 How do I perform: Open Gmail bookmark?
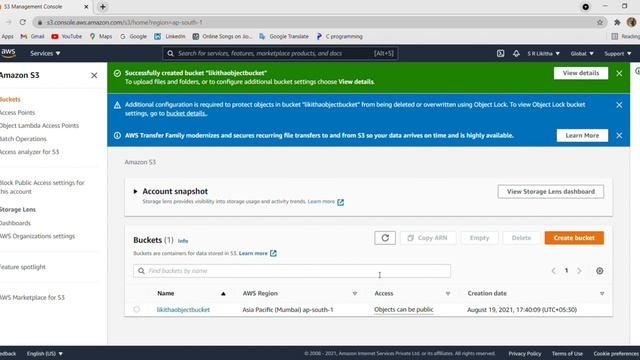[x=32, y=36]
